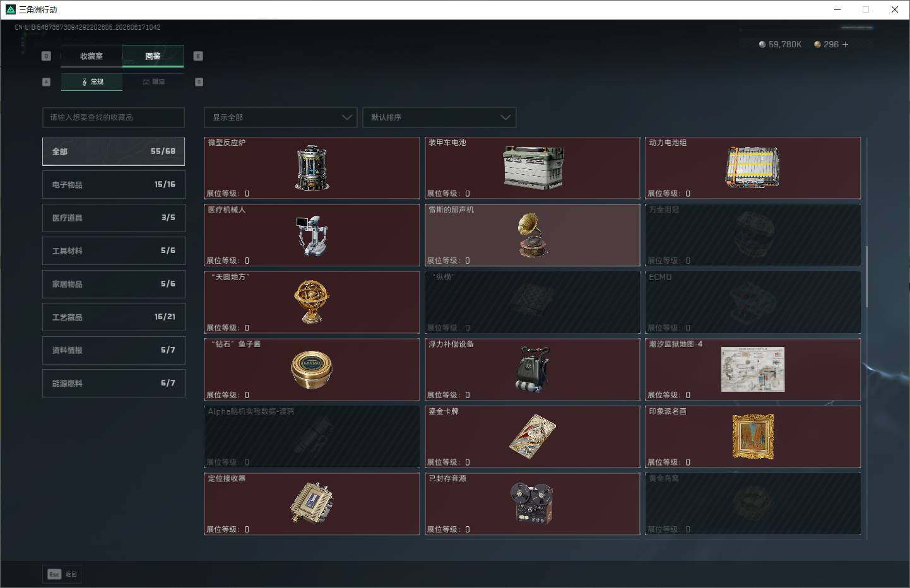Click 展位等级: 0 under 微型反应炉

[x=228, y=194]
